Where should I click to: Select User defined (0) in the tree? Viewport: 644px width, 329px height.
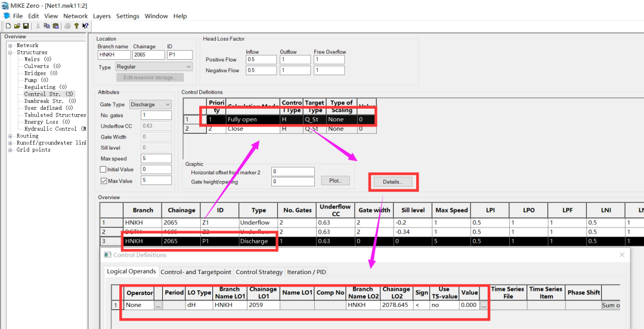coord(48,108)
